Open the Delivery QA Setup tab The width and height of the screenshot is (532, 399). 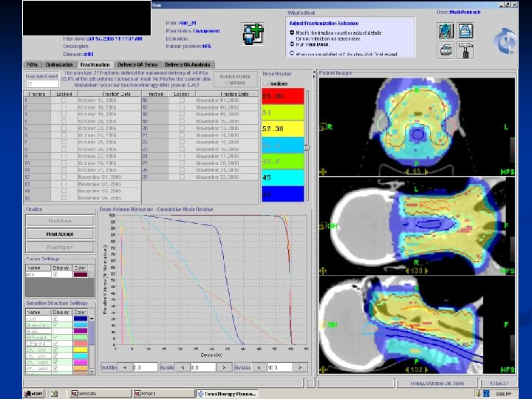pyautogui.click(x=137, y=64)
